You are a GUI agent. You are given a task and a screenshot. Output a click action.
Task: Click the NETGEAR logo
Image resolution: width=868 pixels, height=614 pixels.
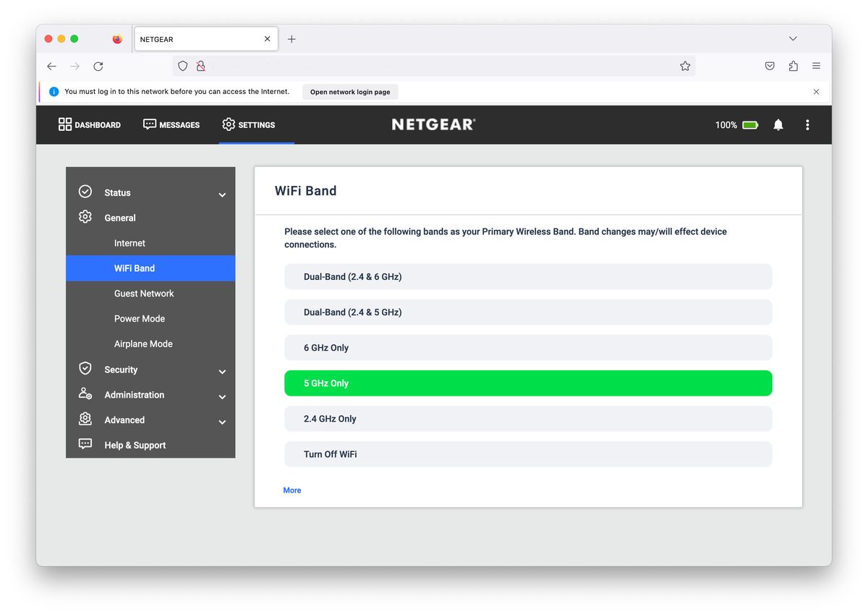pos(433,124)
